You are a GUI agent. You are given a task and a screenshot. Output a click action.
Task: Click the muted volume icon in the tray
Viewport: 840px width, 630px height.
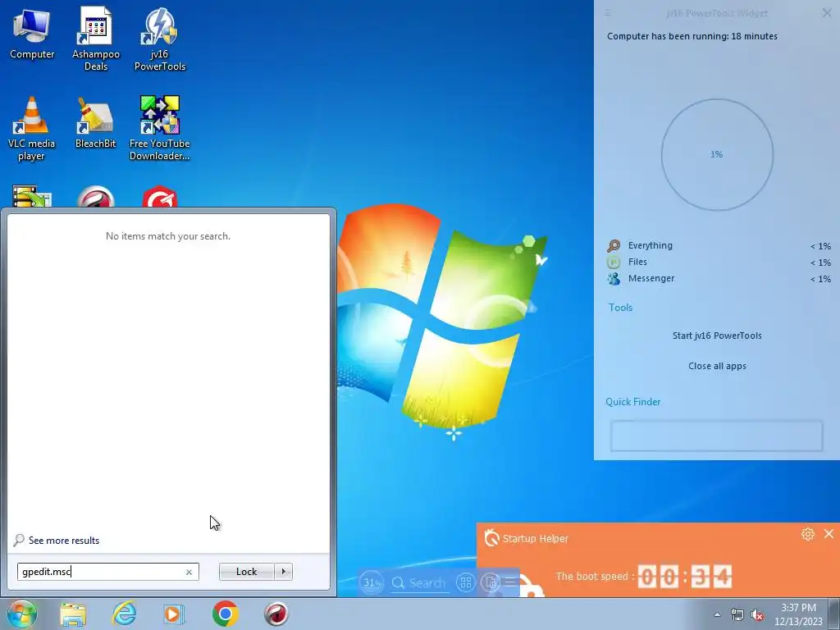pos(757,614)
